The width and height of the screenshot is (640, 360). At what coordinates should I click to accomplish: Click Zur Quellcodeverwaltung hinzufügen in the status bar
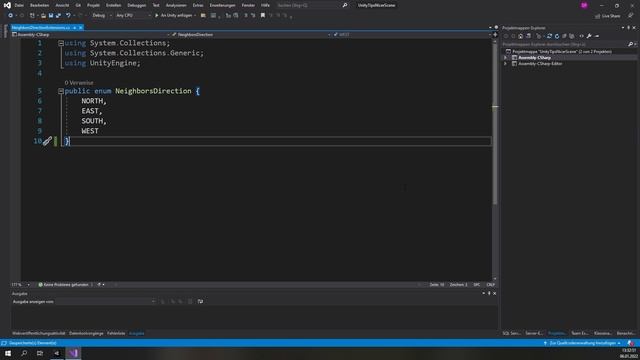coord(582,343)
